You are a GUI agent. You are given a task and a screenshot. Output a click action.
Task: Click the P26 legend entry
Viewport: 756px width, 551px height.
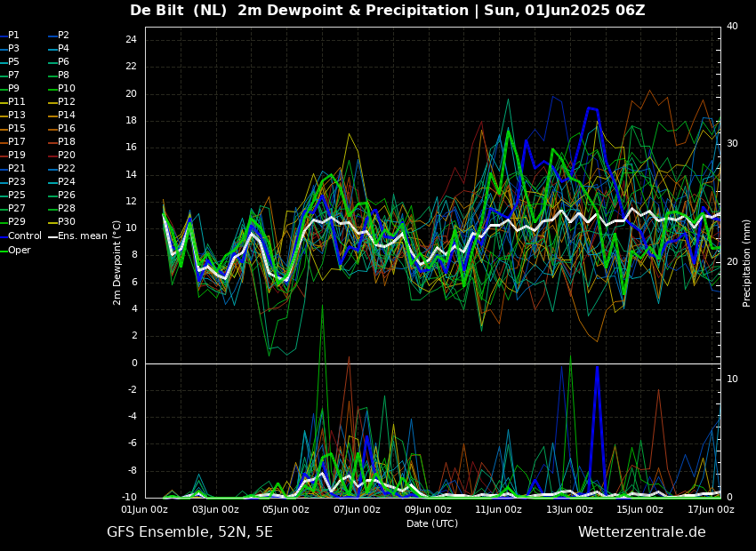pyautogui.click(x=61, y=195)
